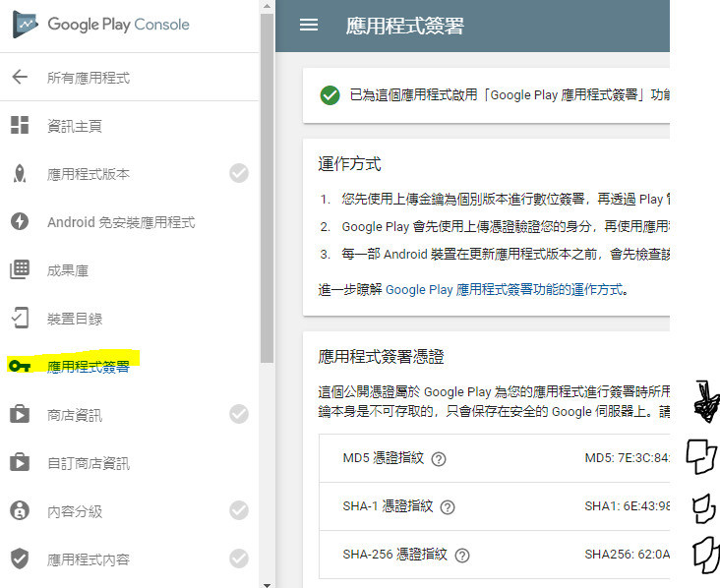Image resolution: width=720 pixels, height=588 pixels.
Task: Click help icon next to SHA-256 憑證指紋
Action: 462,555
